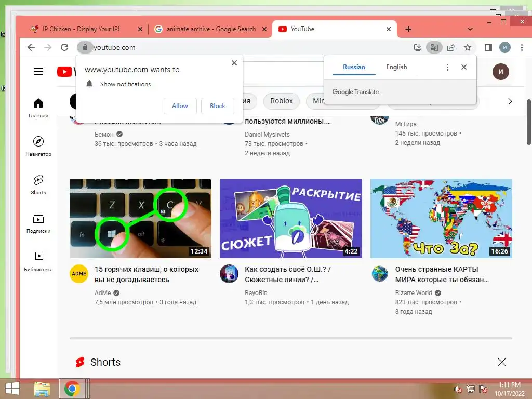Open tab search dropdown chevron
This screenshot has width=532, height=399.
pyautogui.click(x=470, y=29)
